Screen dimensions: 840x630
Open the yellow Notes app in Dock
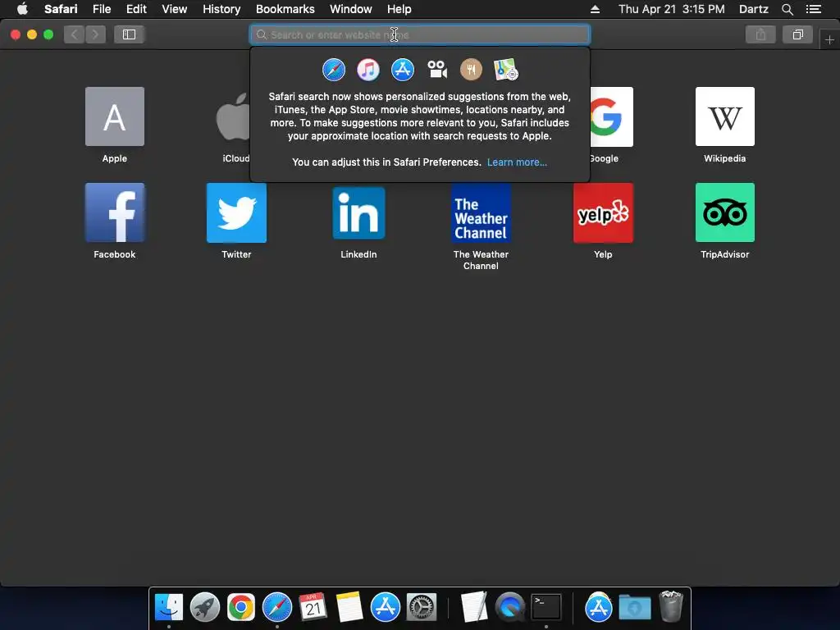(x=349, y=607)
